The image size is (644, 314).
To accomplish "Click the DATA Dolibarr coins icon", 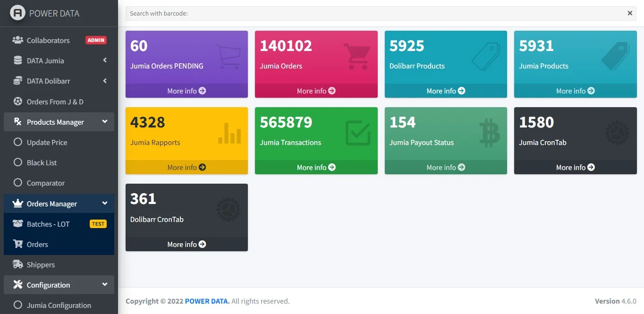I will tap(18, 81).
